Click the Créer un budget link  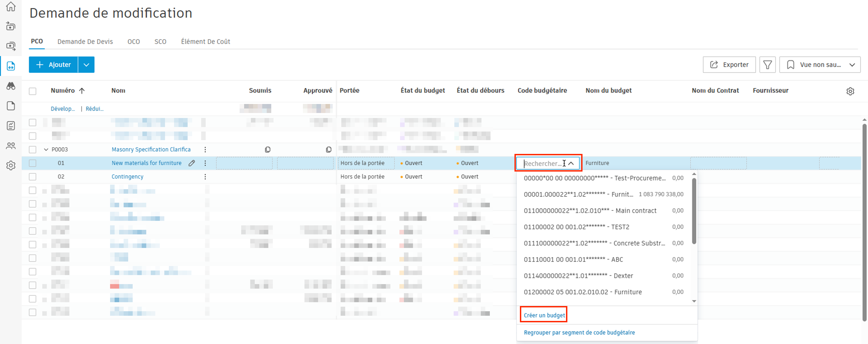point(544,315)
